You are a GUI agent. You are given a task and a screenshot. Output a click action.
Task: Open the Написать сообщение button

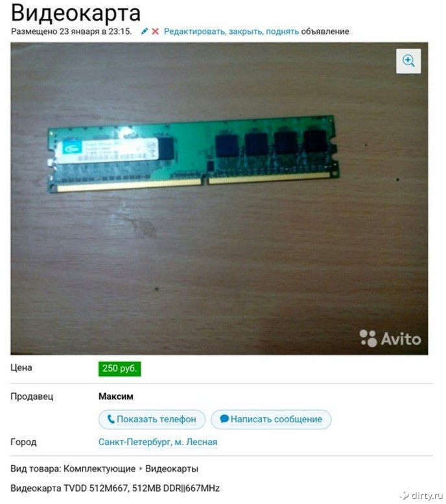click(271, 419)
